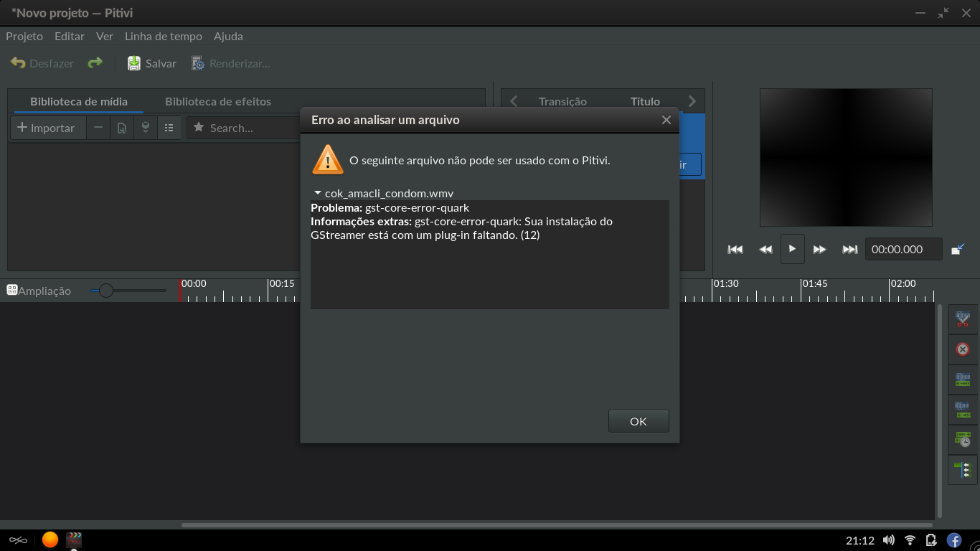
Task: Switch to Biblioteca de efeitos tab
Action: click(218, 101)
